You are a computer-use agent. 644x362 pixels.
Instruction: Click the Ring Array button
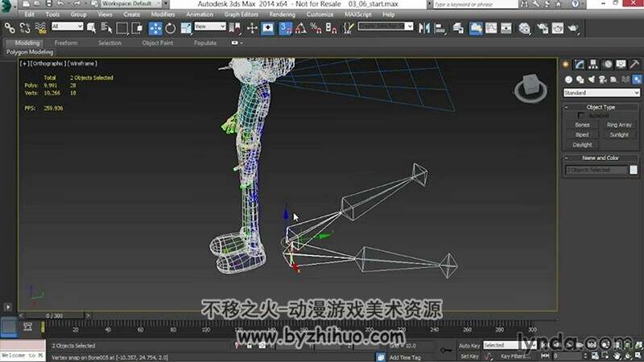tap(619, 125)
